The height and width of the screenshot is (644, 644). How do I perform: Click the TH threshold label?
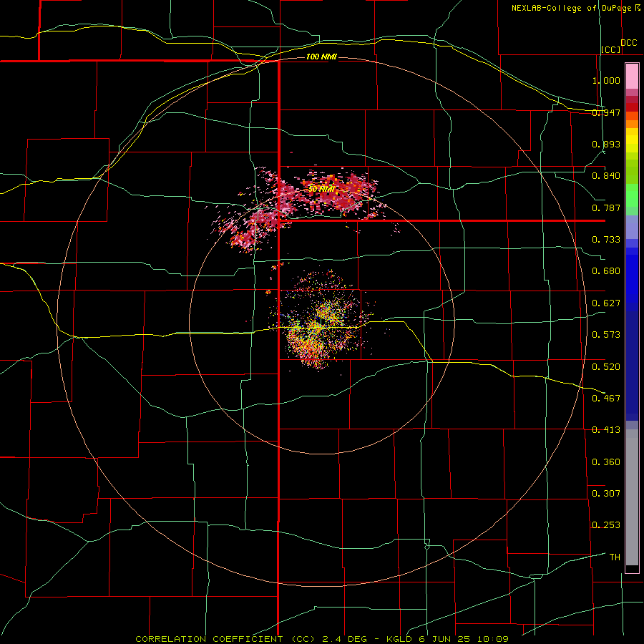615,557
